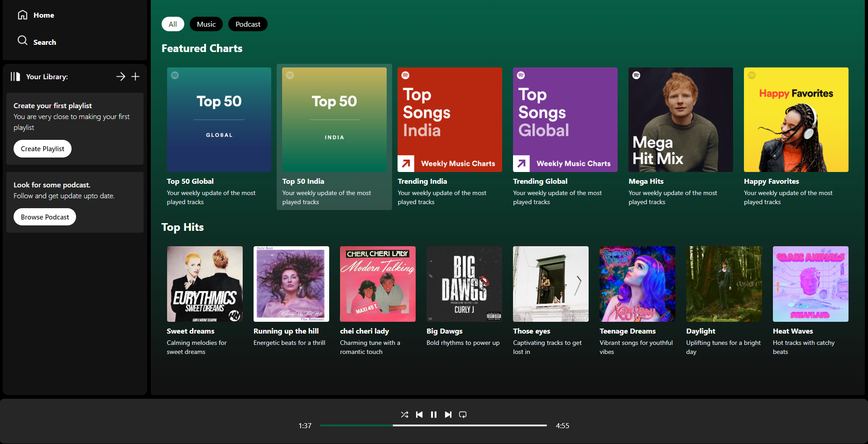Click 'Create your first playlist' text
Image resolution: width=868 pixels, height=444 pixels.
[x=53, y=105]
